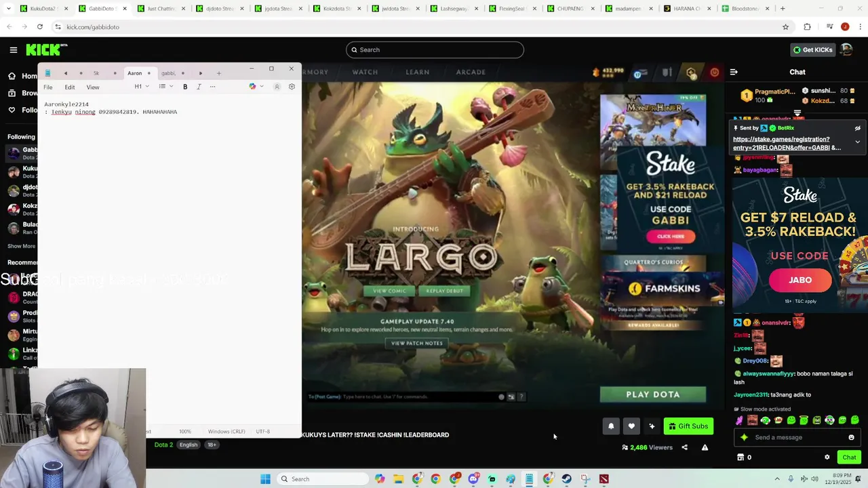The width and height of the screenshot is (868, 488).
Task: Click UTF-8 encoding in Notepad status bar
Action: (x=263, y=432)
